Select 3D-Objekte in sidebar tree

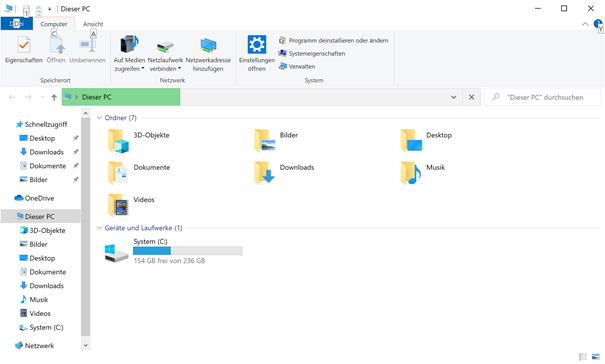point(42,230)
